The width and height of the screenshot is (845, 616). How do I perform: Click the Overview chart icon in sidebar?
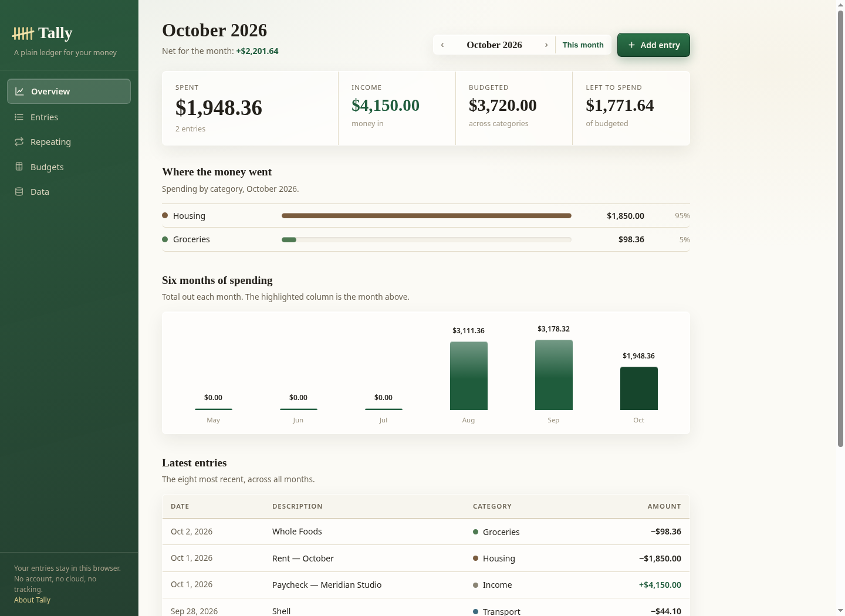[x=19, y=92]
